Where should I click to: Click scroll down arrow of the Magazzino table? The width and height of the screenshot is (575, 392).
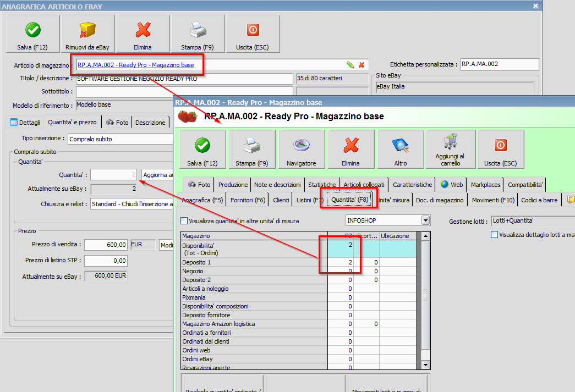coord(425,365)
